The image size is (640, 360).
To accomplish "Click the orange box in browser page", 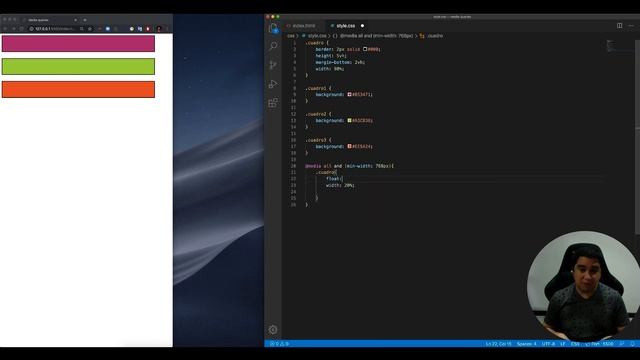I will tap(78, 89).
